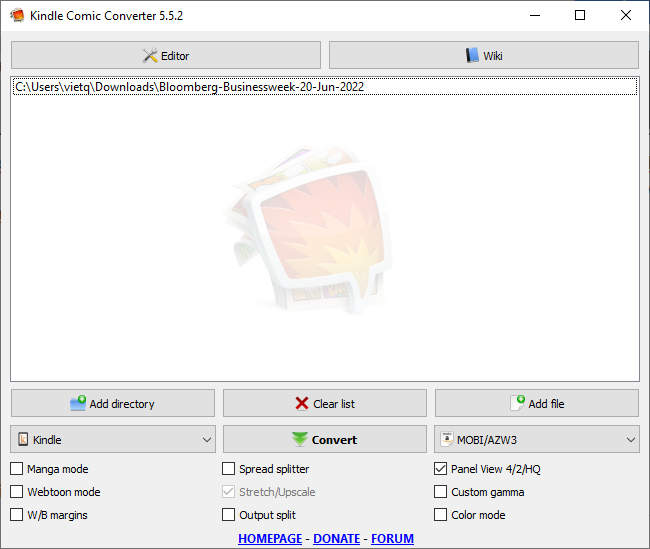Close the Kindle Comic Converter window
This screenshot has height=549, width=650.
pos(626,15)
